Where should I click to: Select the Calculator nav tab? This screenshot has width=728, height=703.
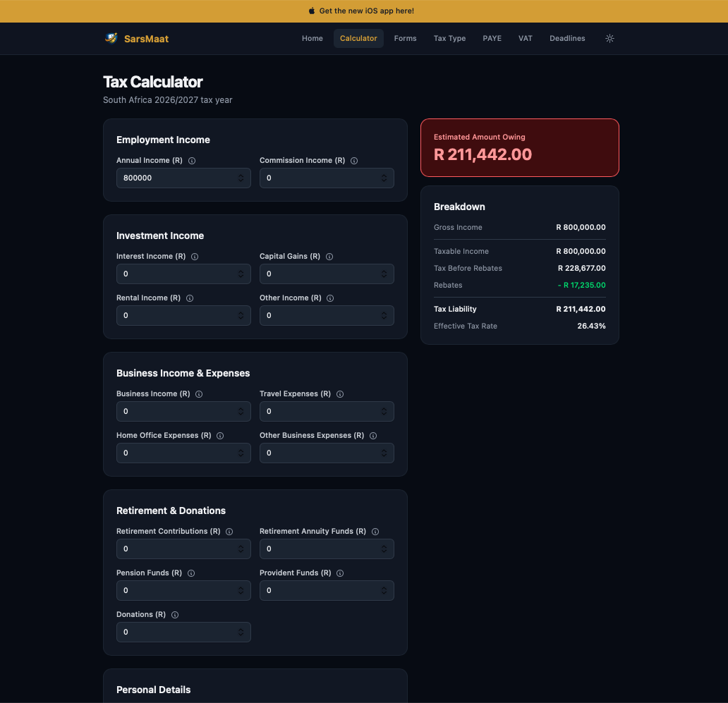358,39
